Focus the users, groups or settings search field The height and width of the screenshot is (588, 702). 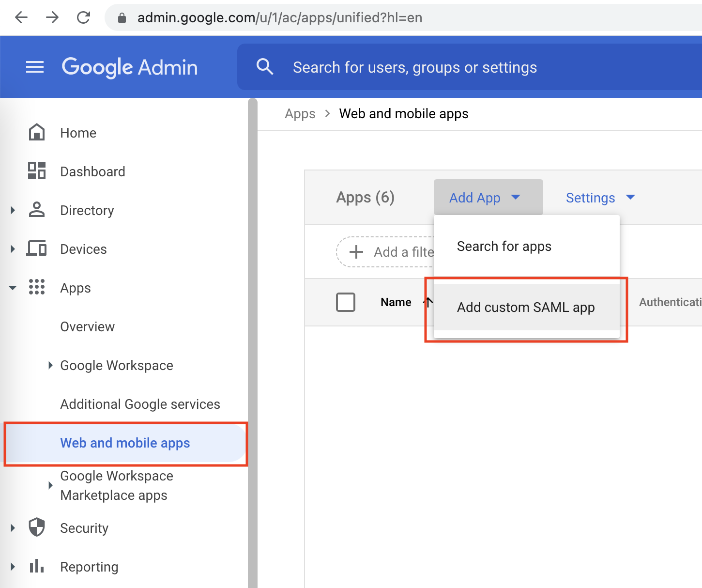click(x=470, y=67)
